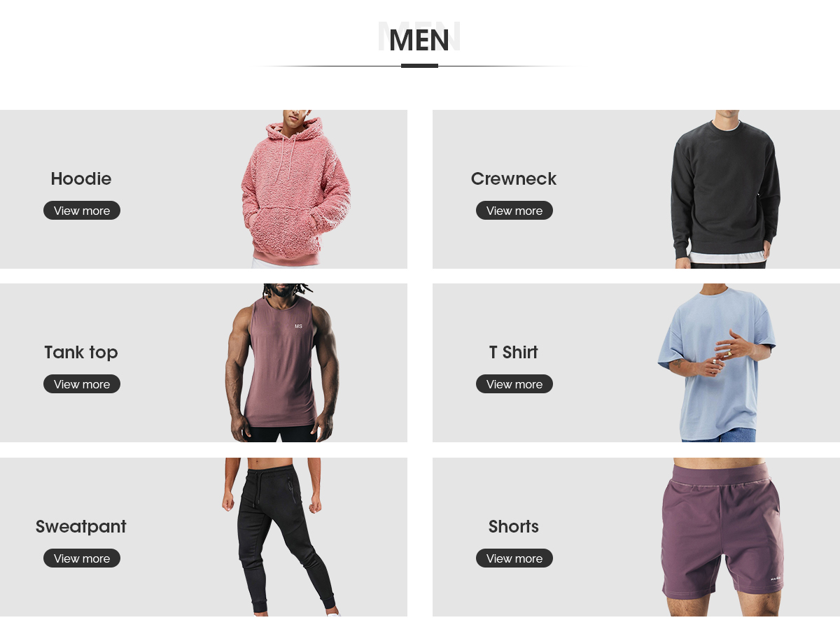This screenshot has height=641, width=840.
Task: Select the light blue T-shirt image
Action: pyautogui.click(x=717, y=362)
